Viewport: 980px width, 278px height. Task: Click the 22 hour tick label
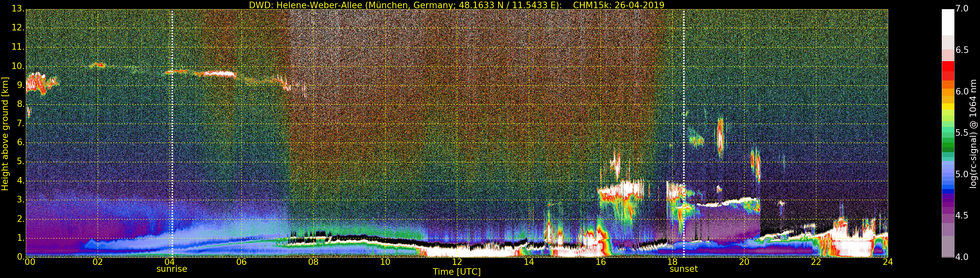coord(816,262)
